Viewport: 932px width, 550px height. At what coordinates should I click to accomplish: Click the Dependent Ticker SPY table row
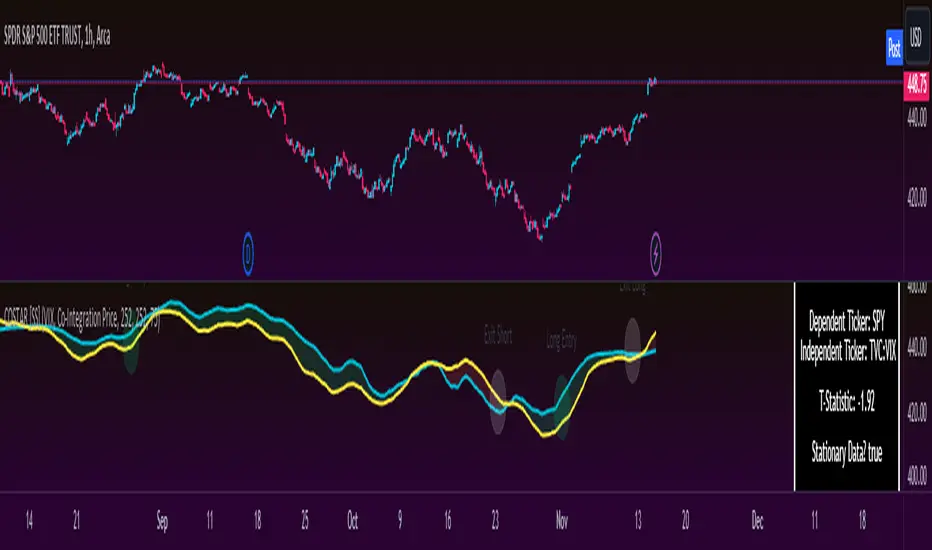846,322
